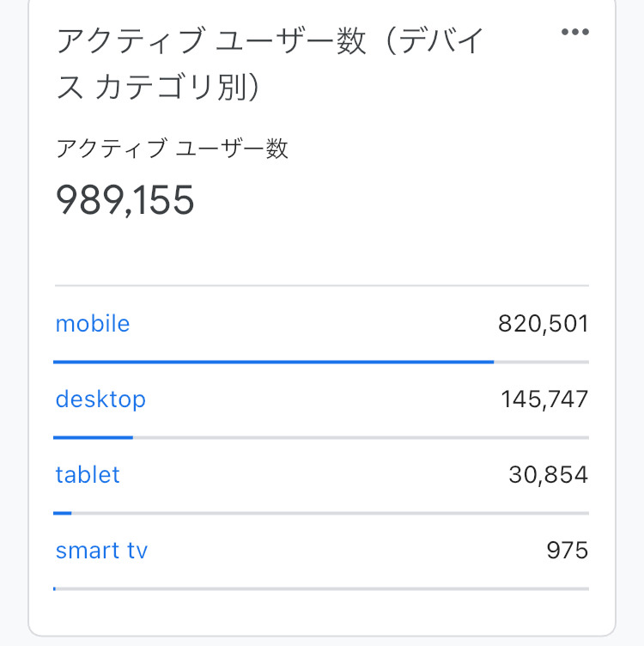Click the blue filled tablet bar

click(x=63, y=513)
